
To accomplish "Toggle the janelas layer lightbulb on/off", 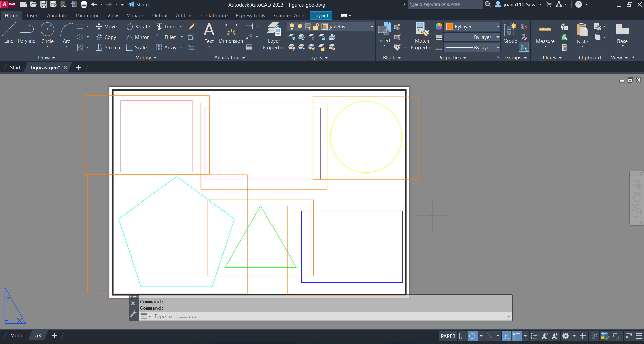I will click(292, 27).
